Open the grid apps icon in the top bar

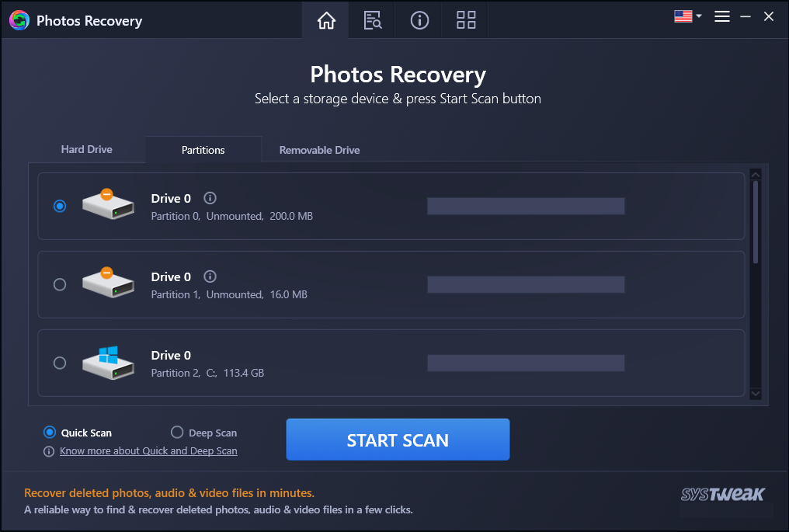click(x=466, y=21)
